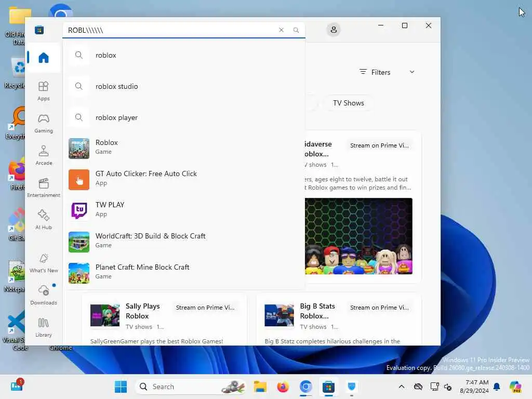Select the TW PLAY app icon
Screen dimensions: 532x399
point(79,211)
